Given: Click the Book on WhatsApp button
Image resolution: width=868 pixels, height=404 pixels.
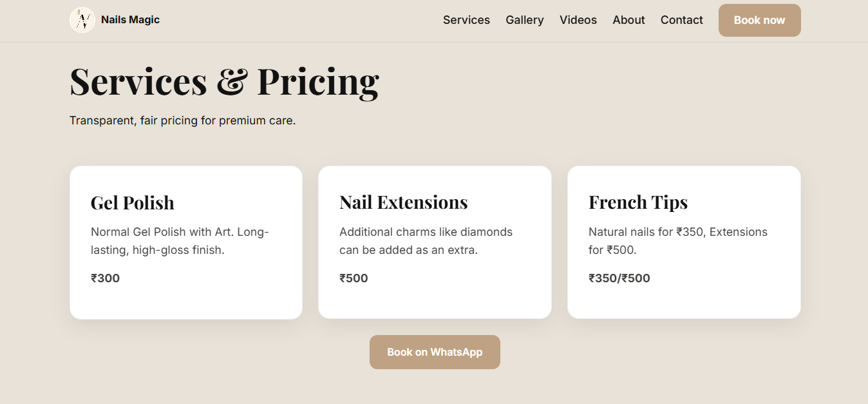Looking at the screenshot, I should click(435, 352).
